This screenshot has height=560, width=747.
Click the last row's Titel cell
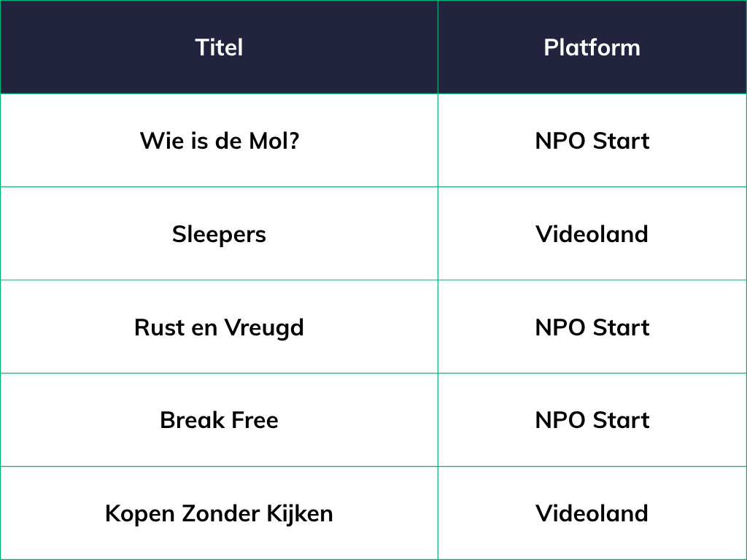[x=219, y=513]
